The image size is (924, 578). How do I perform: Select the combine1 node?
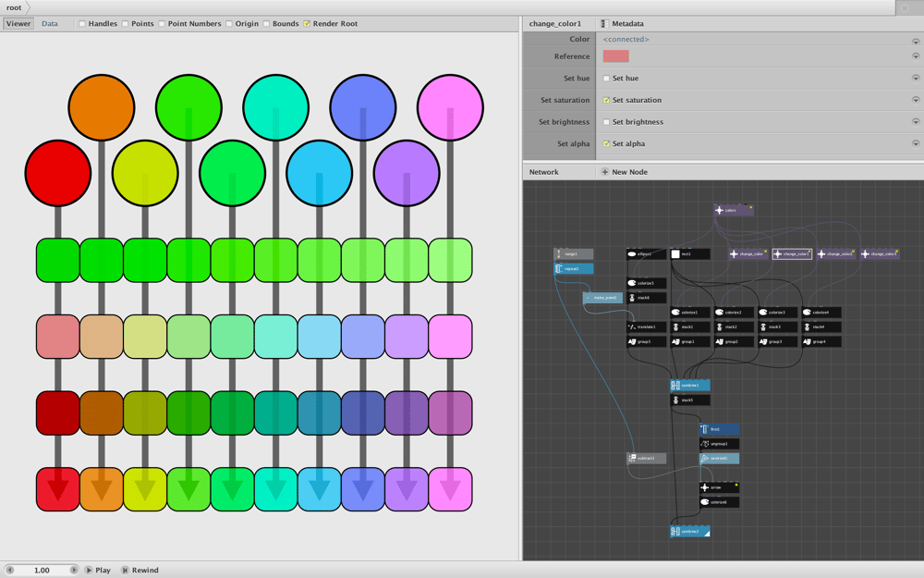click(690, 386)
